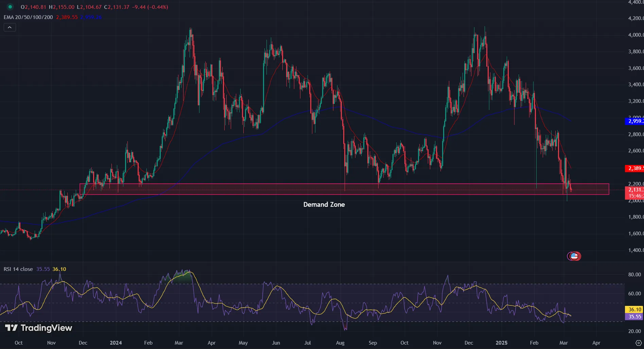Select the red Demand Zone rectangle drawing
The image size is (644, 349).
pyautogui.click(x=238, y=185)
